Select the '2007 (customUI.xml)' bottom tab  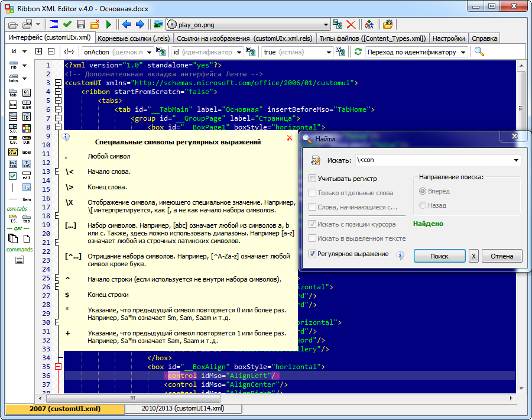(65, 409)
